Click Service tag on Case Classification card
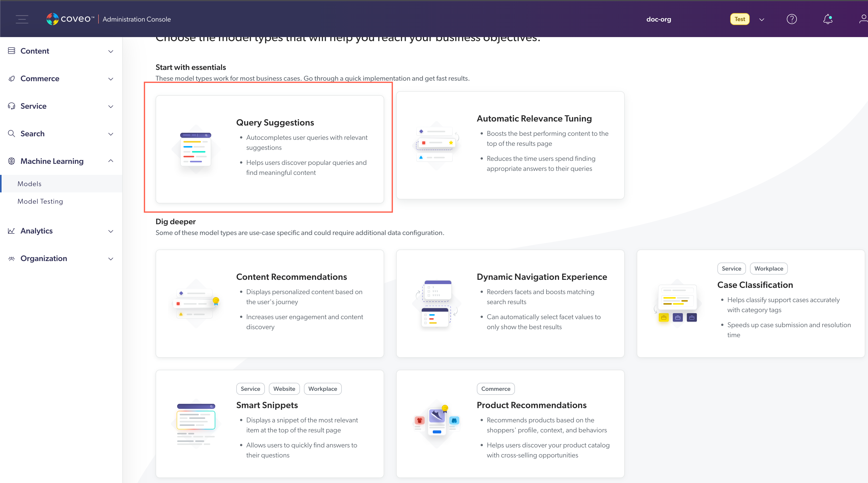This screenshot has width=868, height=483. click(x=731, y=269)
